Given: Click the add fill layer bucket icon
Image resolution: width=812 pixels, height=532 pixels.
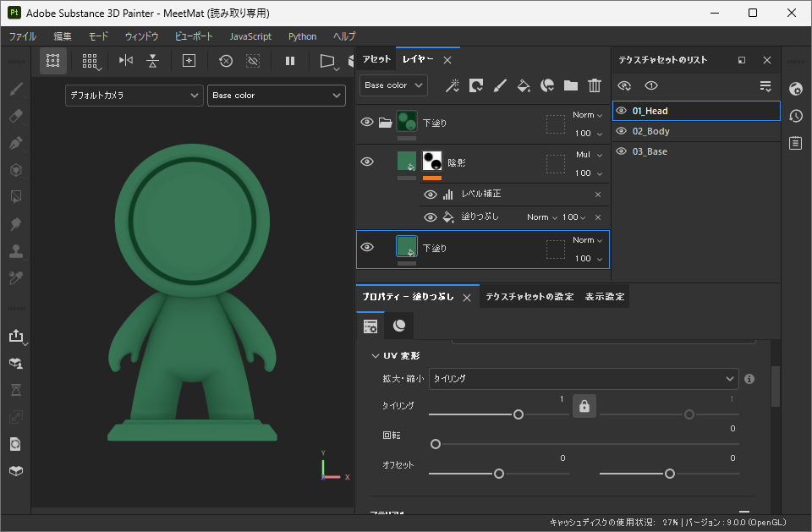Looking at the screenshot, I should click(x=524, y=85).
